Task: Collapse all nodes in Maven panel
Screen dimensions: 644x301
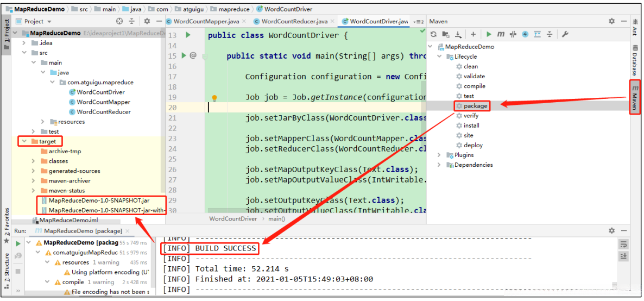Action: (x=550, y=35)
